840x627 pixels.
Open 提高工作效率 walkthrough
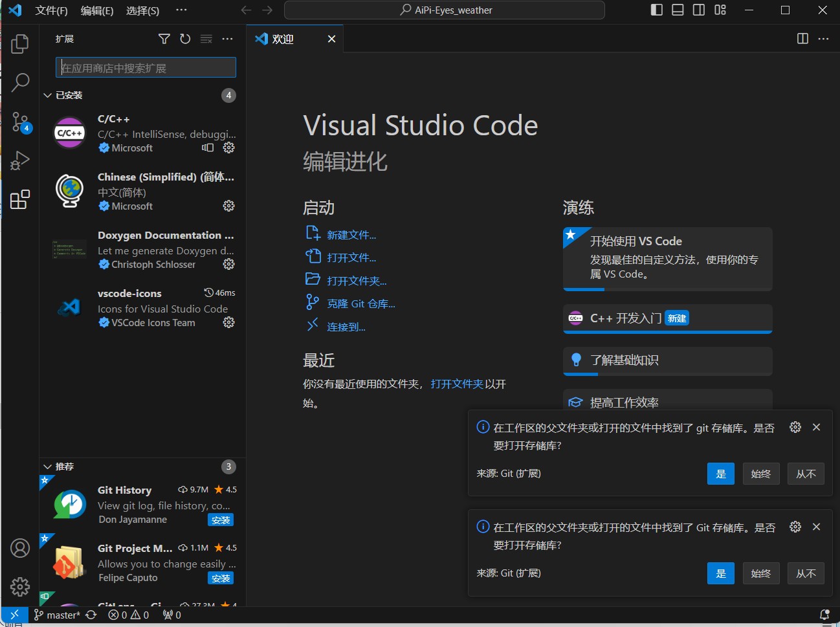(668, 400)
